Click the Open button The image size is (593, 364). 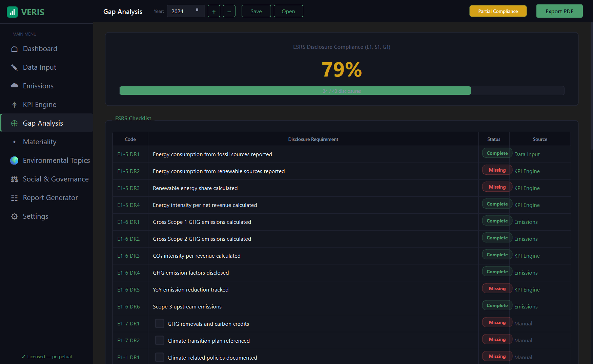pyautogui.click(x=288, y=11)
